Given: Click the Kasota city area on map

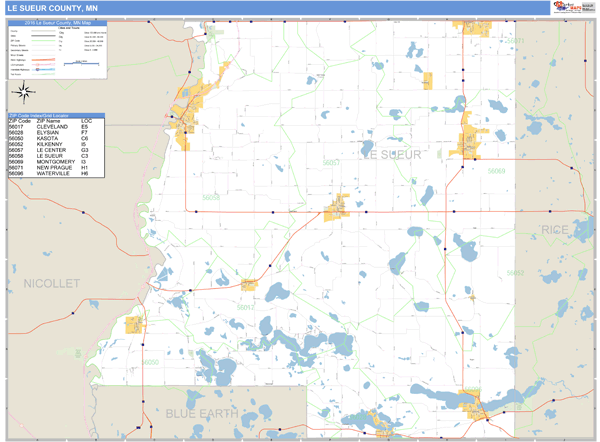Looking at the screenshot, I should tap(132, 325).
